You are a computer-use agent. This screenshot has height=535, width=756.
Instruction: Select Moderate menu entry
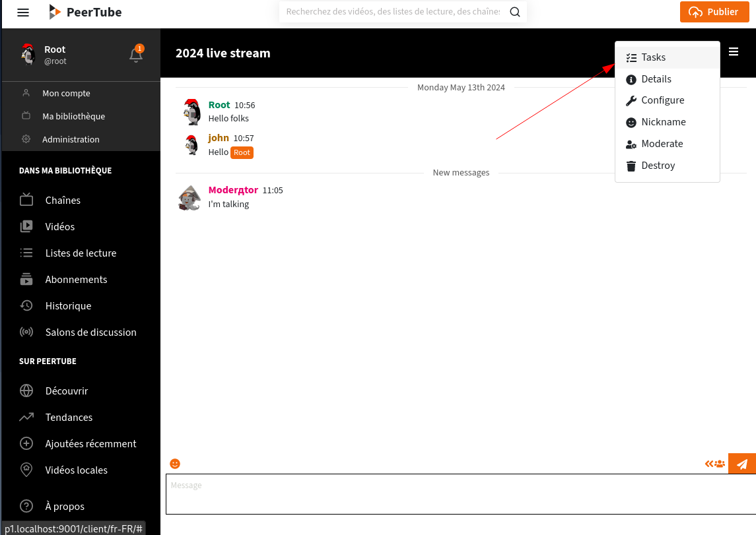tap(668, 144)
